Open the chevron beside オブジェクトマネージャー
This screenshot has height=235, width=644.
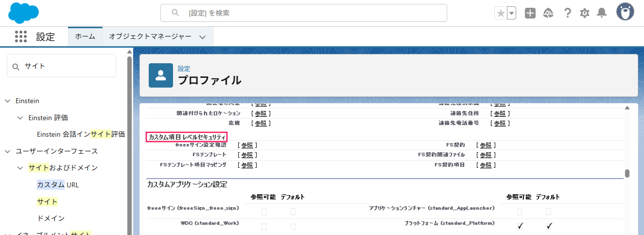point(203,37)
